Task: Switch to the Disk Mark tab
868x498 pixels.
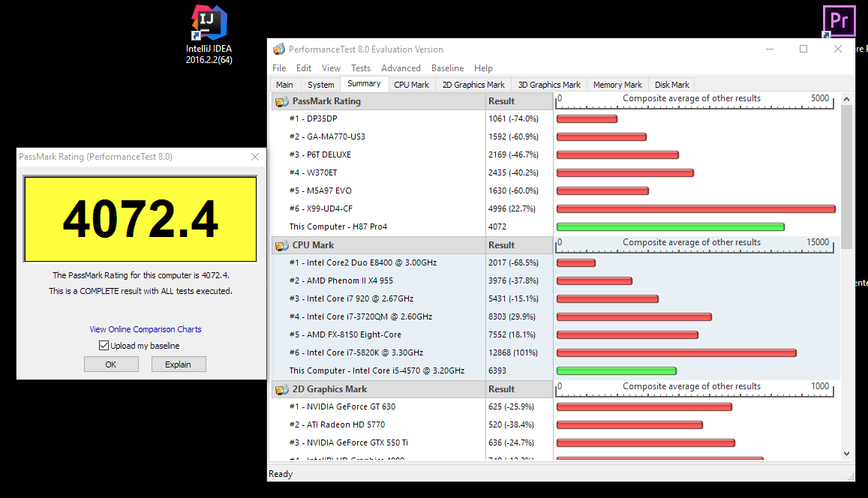Action: (x=671, y=85)
